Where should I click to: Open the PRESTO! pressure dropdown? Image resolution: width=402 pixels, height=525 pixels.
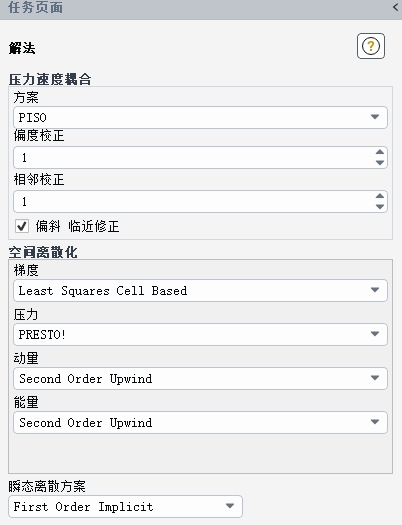coord(200,334)
